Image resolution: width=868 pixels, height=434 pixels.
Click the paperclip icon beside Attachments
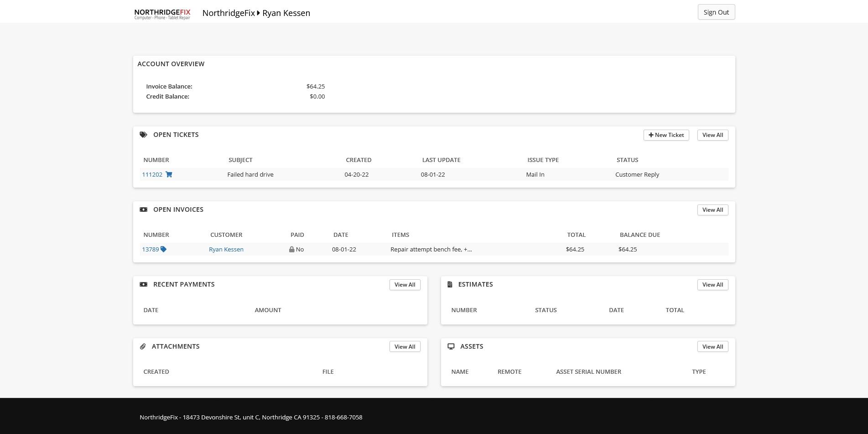[143, 346]
